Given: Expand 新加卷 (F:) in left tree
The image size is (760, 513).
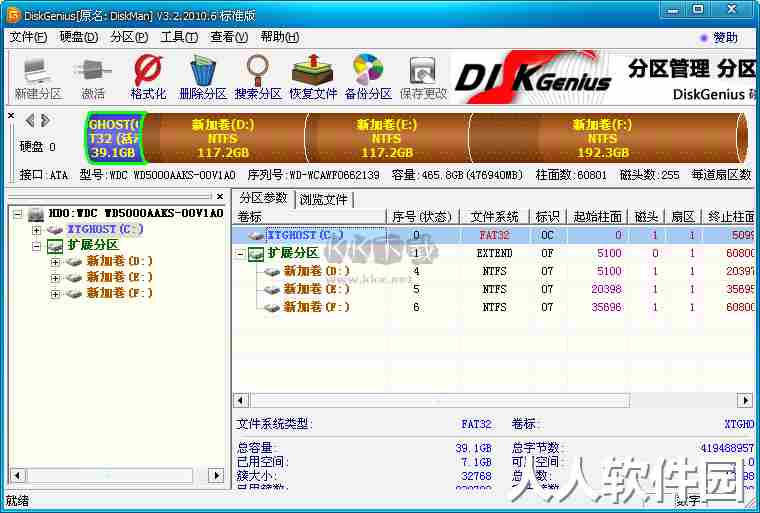Looking at the screenshot, I should [x=55, y=294].
